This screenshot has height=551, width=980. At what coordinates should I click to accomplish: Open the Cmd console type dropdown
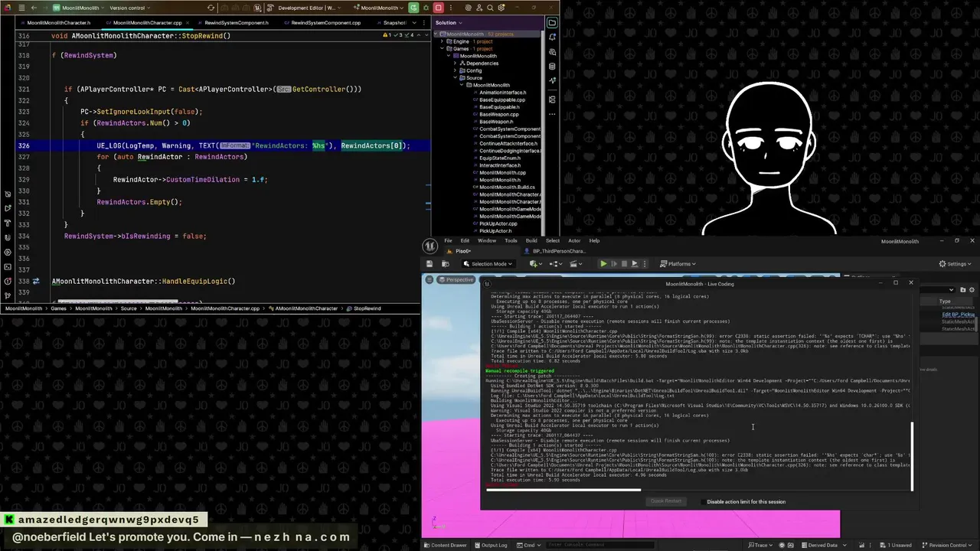tap(528, 545)
